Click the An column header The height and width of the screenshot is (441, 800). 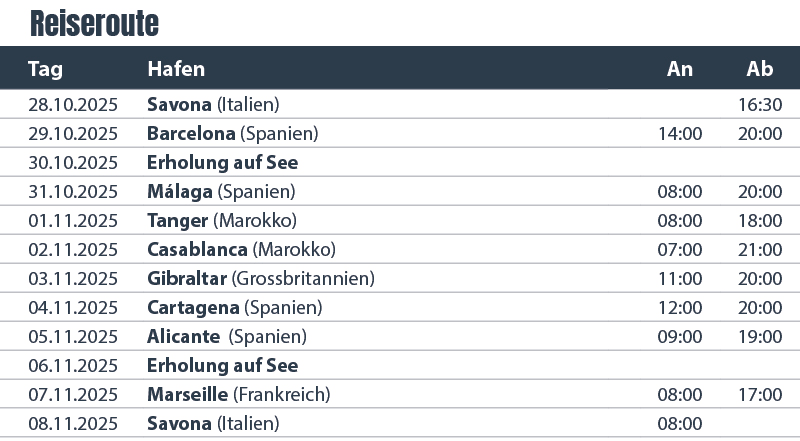click(680, 69)
